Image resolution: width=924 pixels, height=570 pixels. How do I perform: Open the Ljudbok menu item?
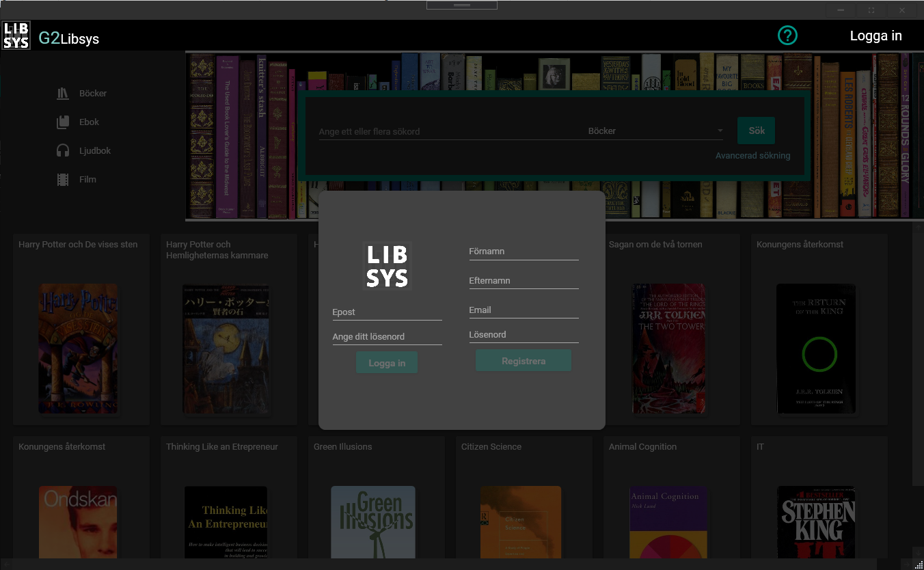tap(95, 151)
